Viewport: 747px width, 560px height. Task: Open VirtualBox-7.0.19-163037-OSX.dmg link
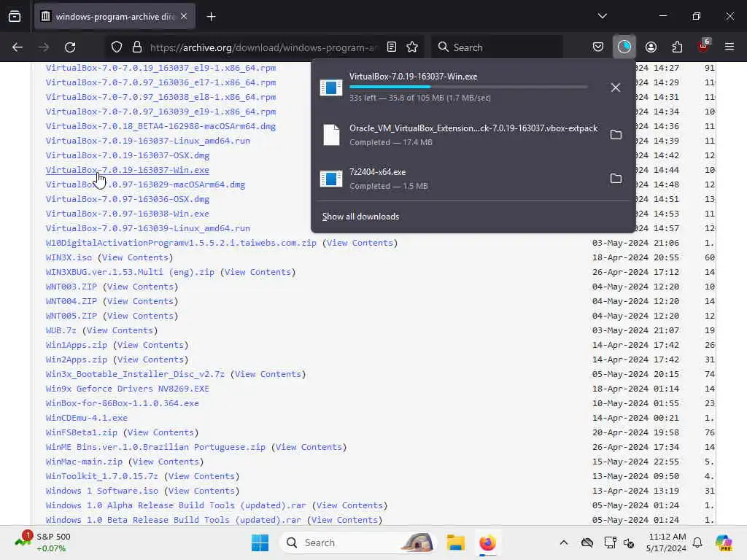pos(127,155)
